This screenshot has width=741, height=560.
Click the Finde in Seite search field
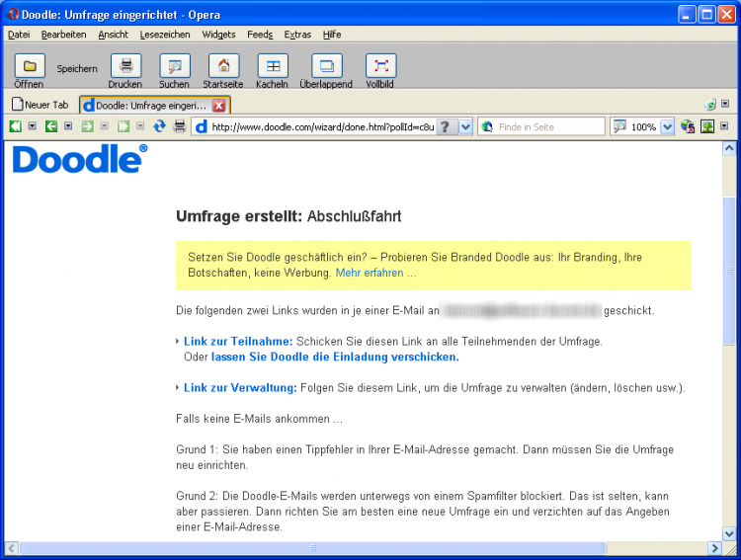[x=549, y=126]
